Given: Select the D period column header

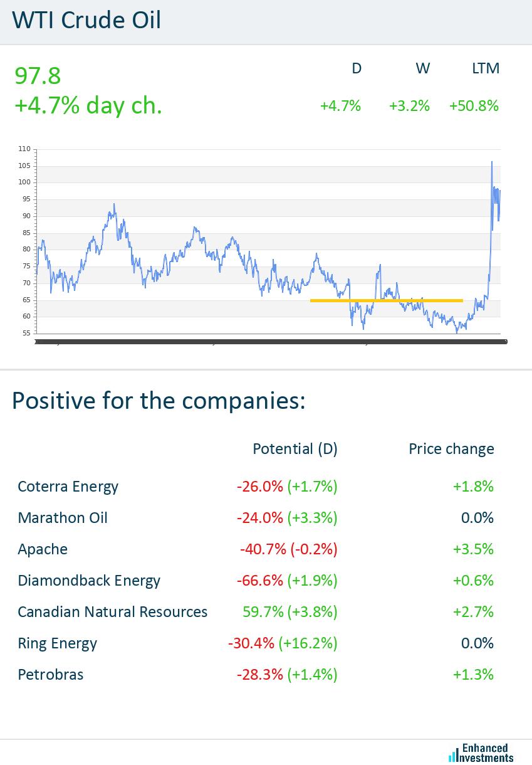Looking at the screenshot, I should tap(357, 68).
